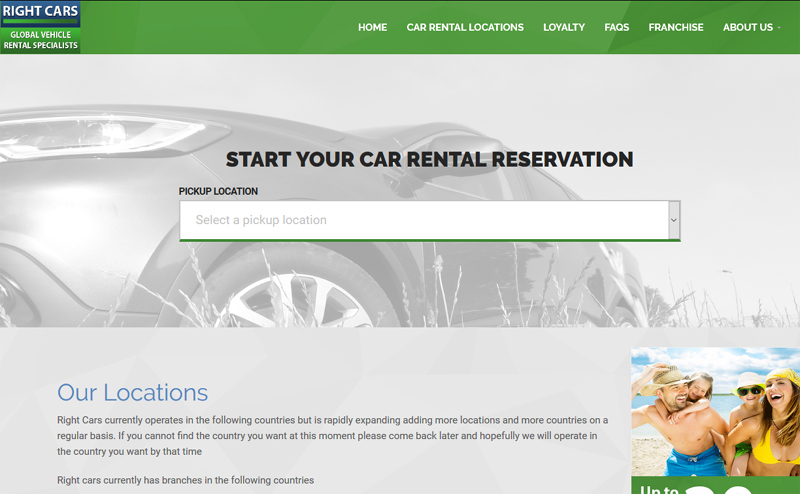Screen dimensions: 800x494
Task: Expand pickup location list using chevron arrow
Action: [674, 220]
